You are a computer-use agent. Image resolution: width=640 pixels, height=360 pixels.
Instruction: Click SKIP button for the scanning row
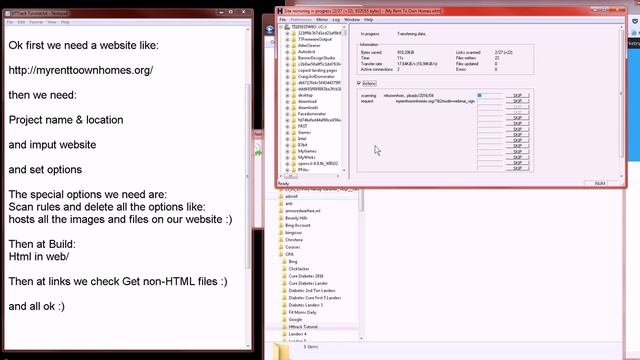click(517, 96)
